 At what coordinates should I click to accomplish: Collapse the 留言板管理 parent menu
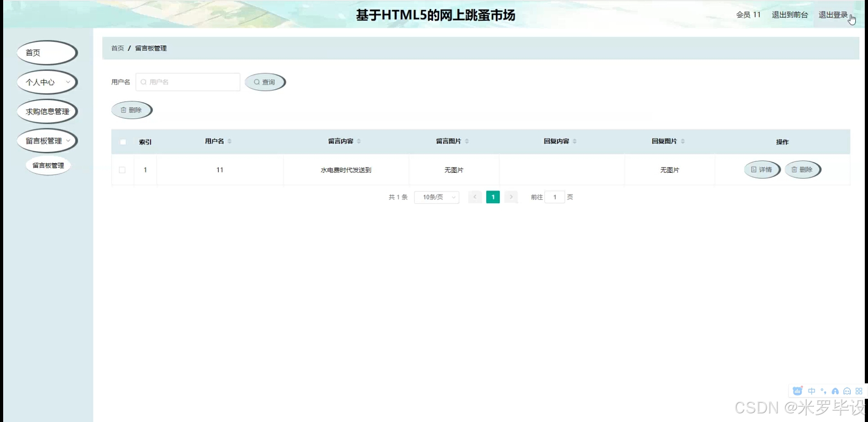[47, 141]
